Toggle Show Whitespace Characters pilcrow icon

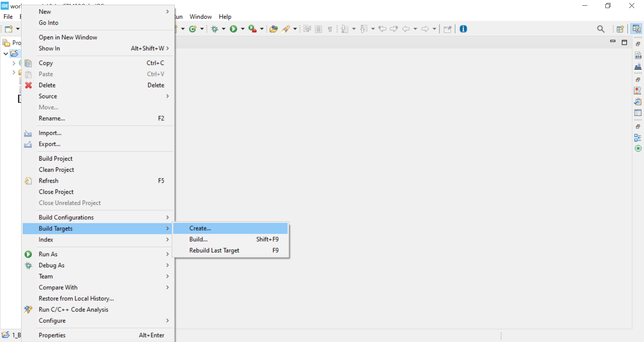330,29
